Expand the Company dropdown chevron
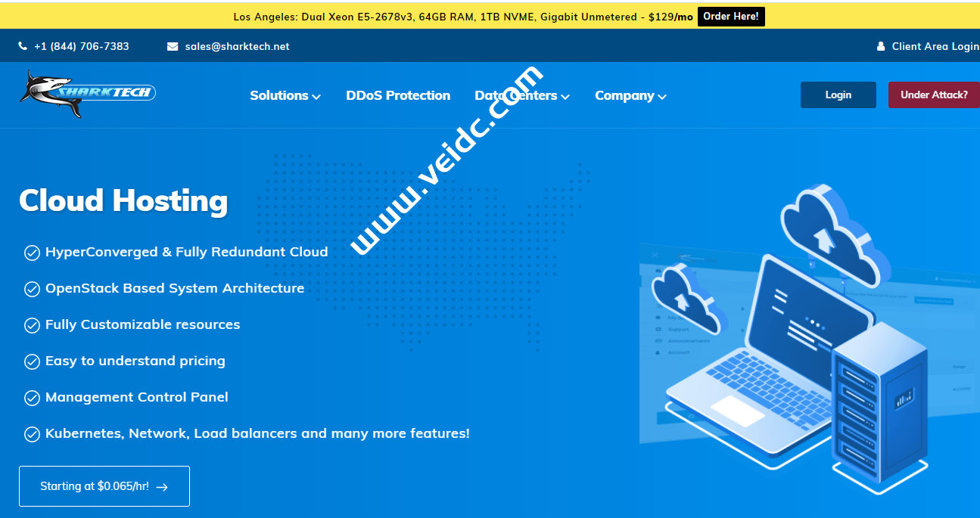Viewport: 980px width, 518px height. pos(662,97)
